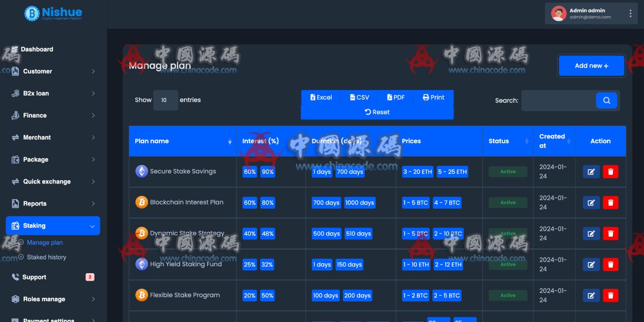The height and width of the screenshot is (322, 644).
Task: Click the delete icon for Blockchain Interest Plan
Action: (x=611, y=202)
